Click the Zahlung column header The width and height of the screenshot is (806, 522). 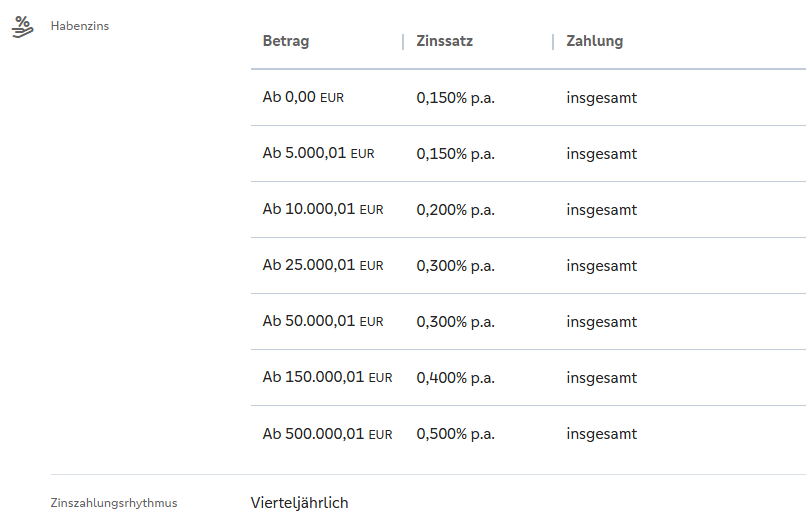(x=594, y=41)
